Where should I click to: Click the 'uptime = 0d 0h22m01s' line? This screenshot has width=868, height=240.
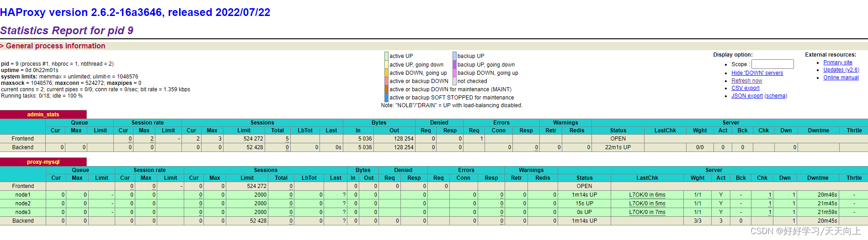pos(30,70)
